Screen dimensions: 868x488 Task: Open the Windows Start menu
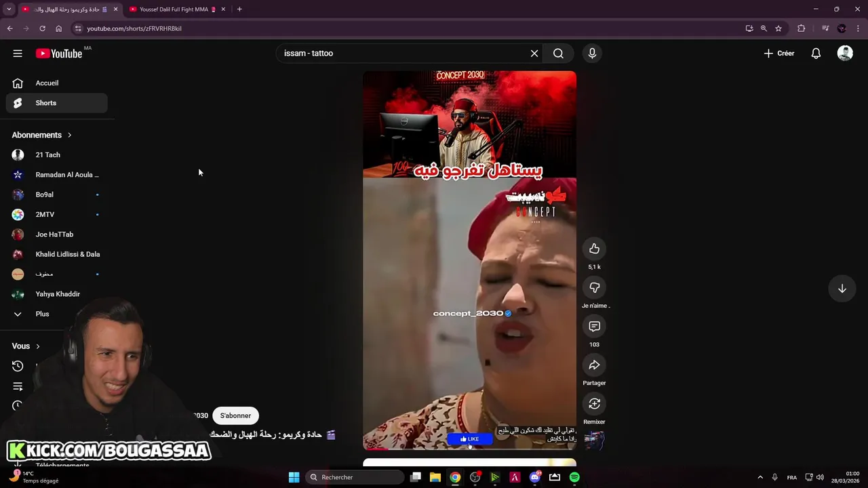(x=294, y=477)
